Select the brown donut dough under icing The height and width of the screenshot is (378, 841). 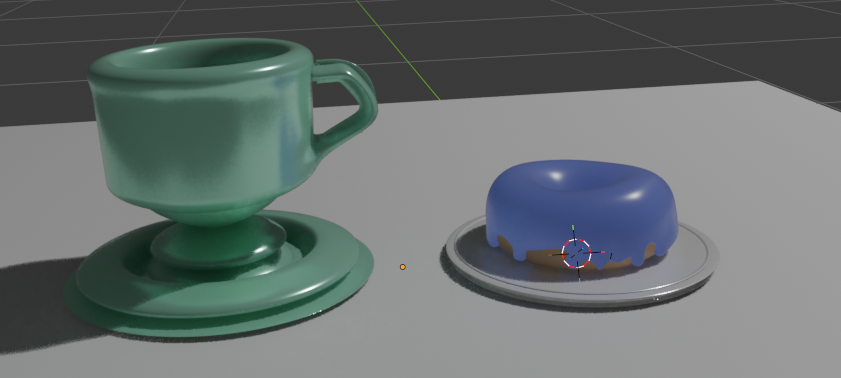pyautogui.click(x=547, y=259)
